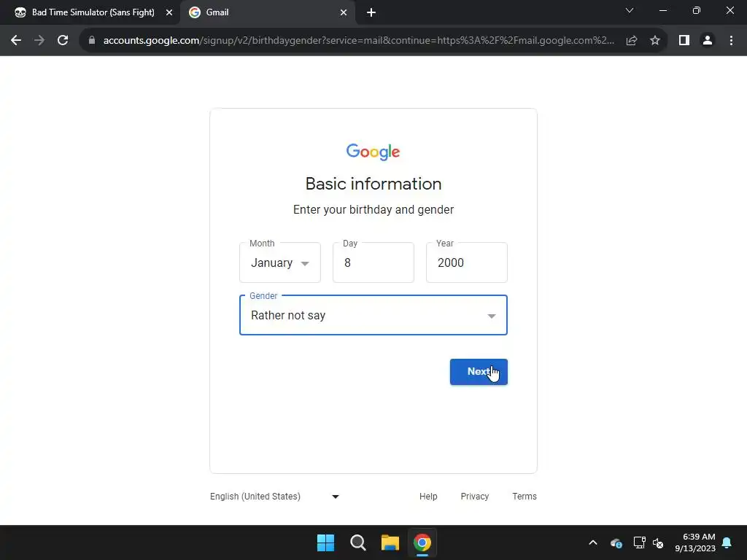Open Chrome three-dot menu
This screenshot has height=560, width=747.
pos(731,41)
